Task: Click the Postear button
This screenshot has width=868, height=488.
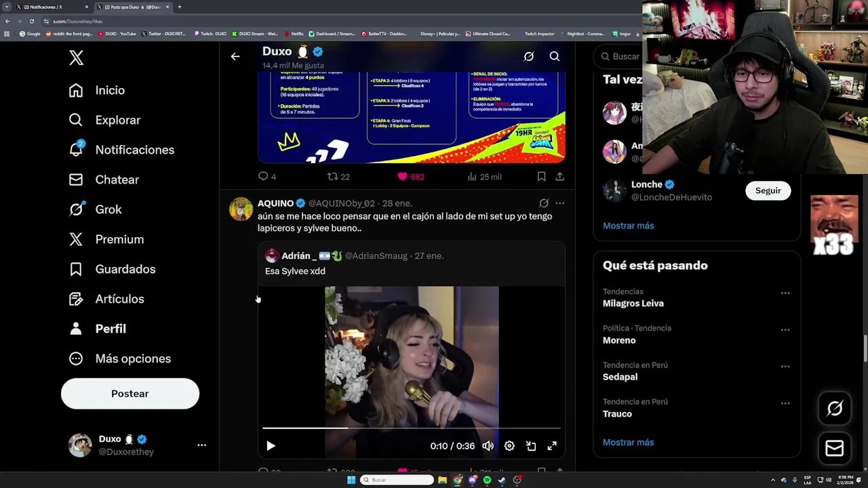Action: (x=130, y=394)
